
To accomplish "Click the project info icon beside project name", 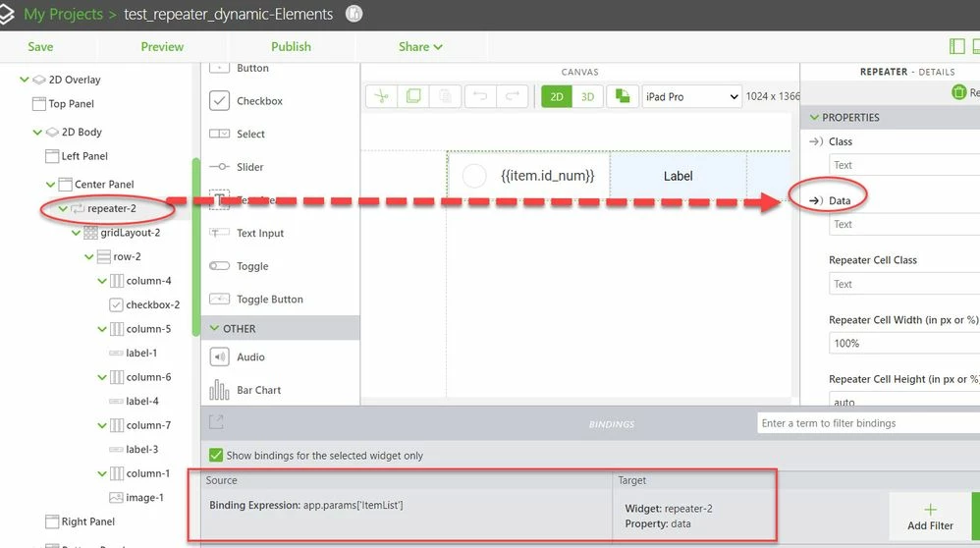I will [354, 14].
